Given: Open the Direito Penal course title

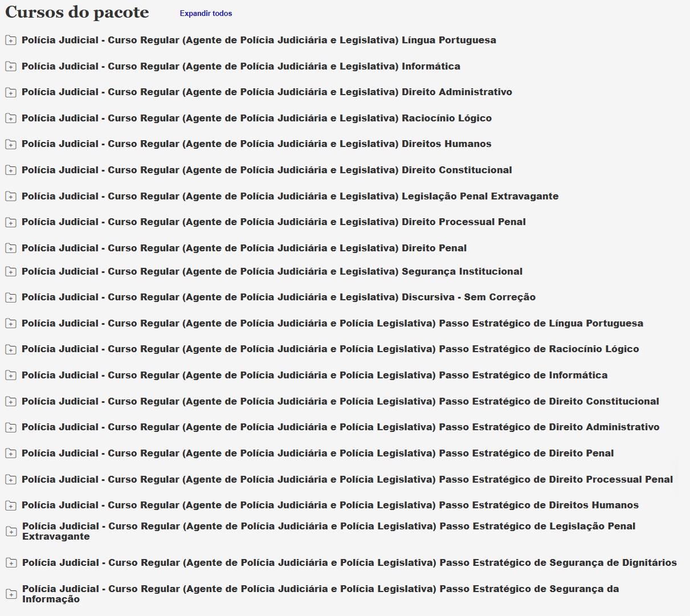Looking at the screenshot, I should click(244, 248).
